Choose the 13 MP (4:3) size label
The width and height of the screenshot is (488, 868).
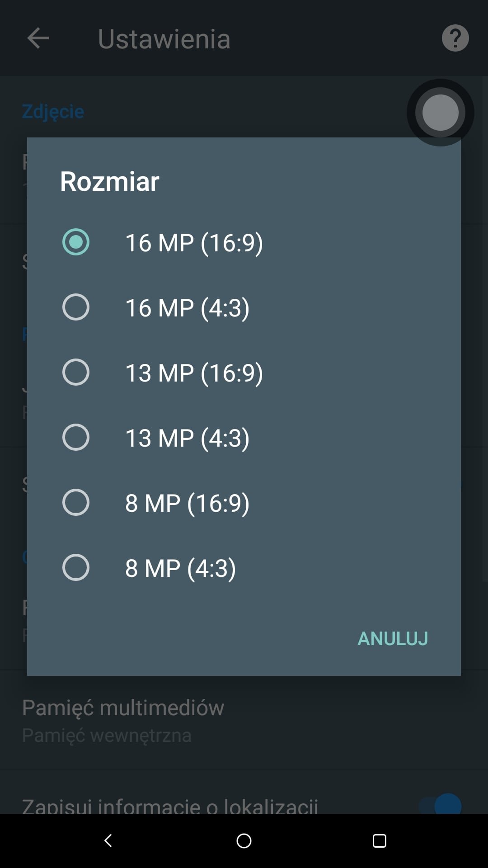[187, 438]
